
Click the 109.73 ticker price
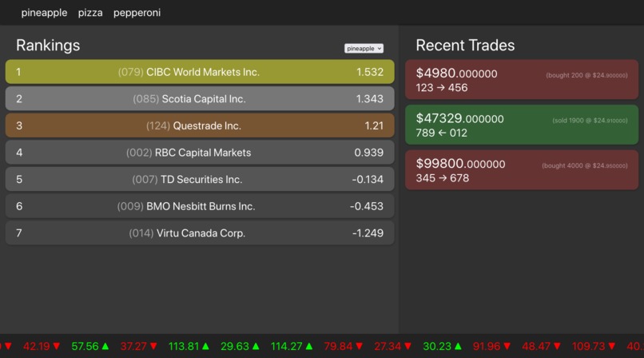[589, 347]
